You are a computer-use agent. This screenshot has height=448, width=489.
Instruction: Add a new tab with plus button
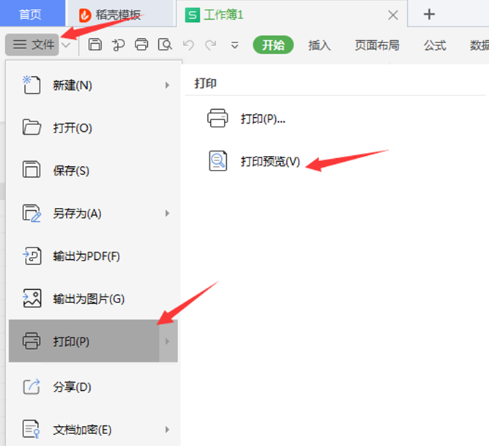pyautogui.click(x=429, y=15)
